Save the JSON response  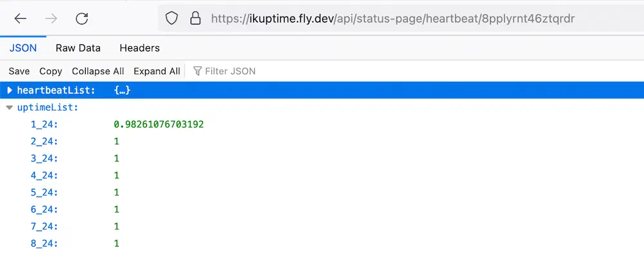coord(19,71)
